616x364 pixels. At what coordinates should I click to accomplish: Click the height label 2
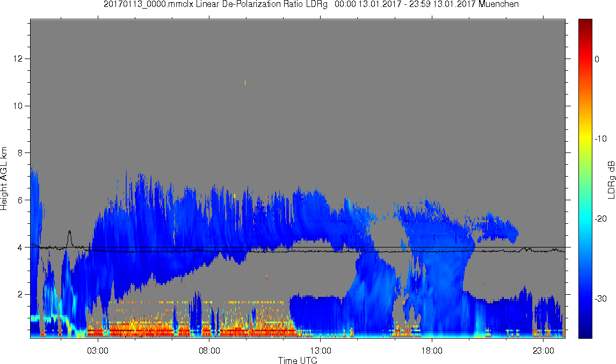[20, 295]
